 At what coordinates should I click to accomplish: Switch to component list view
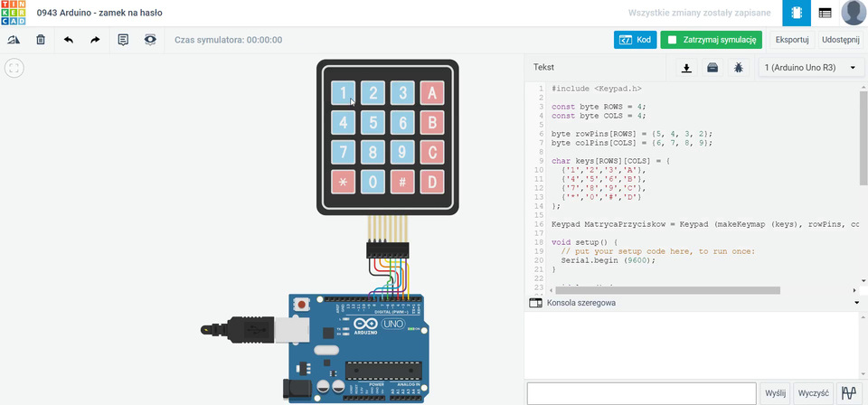(825, 14)
